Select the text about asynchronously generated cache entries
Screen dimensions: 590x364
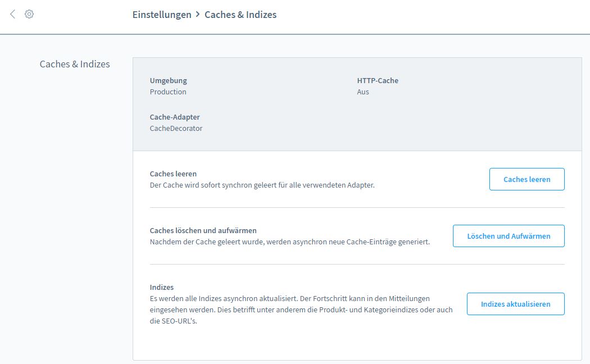(290, 242)
